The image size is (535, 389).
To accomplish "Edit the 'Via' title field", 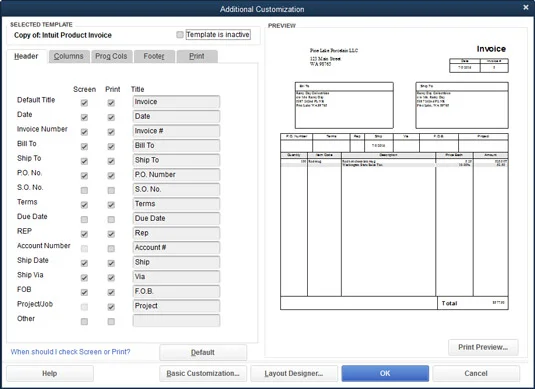I will [x=176, y=277].
